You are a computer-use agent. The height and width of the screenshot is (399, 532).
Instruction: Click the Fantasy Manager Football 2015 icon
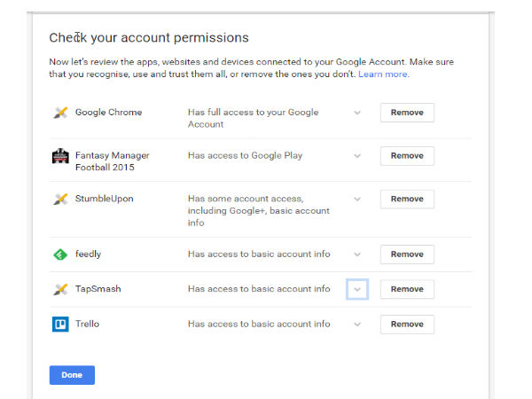tap(60, 156)
